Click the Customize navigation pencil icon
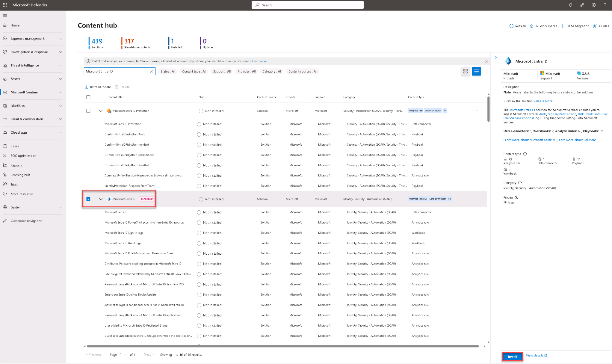Viewport: 612px width, 364px height. pos(5,221)
